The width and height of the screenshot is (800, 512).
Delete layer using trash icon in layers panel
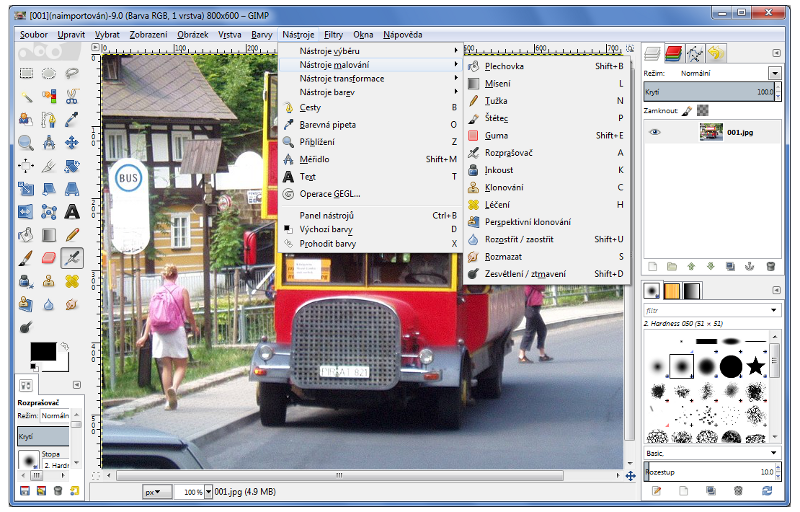[770, 266]
